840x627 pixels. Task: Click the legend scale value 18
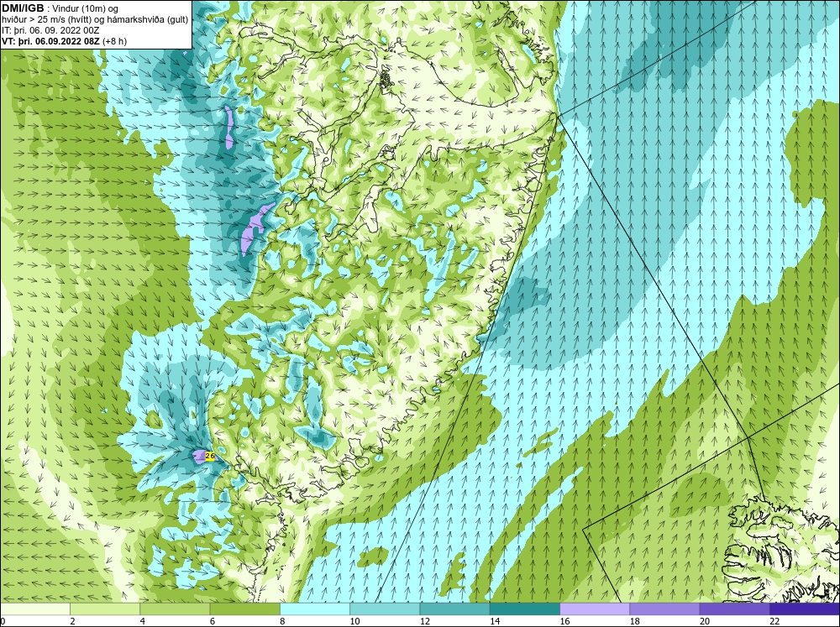pos(635,621)
